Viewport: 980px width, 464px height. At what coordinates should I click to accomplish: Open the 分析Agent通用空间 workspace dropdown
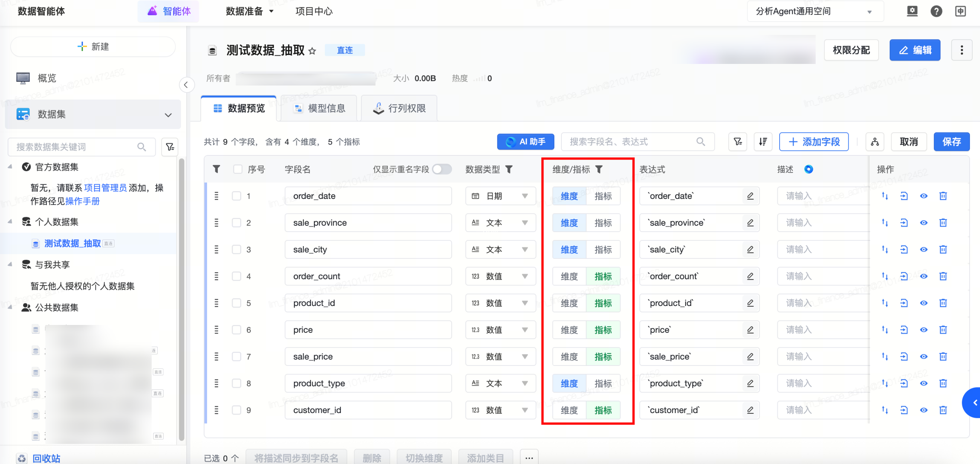[x=814, y=12]
